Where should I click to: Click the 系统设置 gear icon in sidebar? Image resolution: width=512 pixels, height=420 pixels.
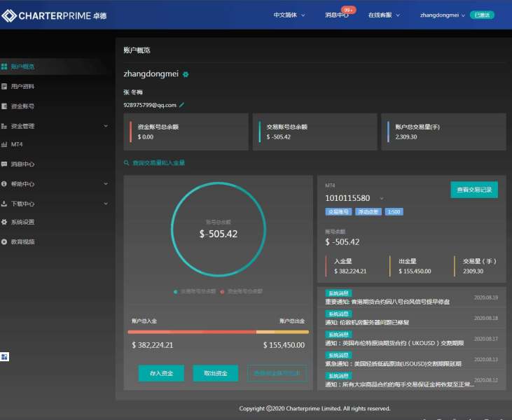pos(4,222)
